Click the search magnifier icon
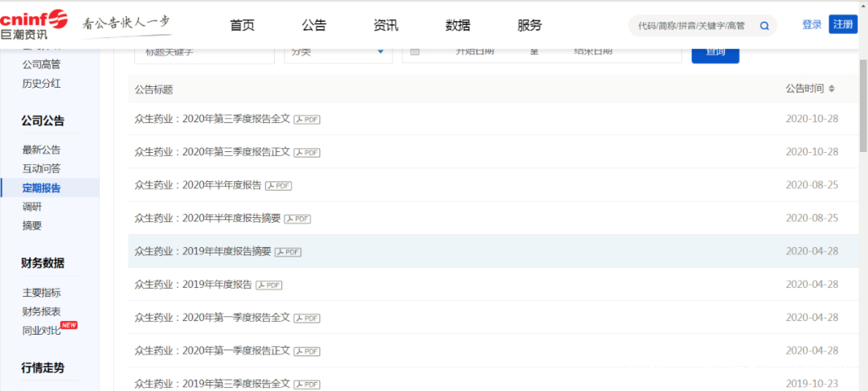 [x=764, y=26]
